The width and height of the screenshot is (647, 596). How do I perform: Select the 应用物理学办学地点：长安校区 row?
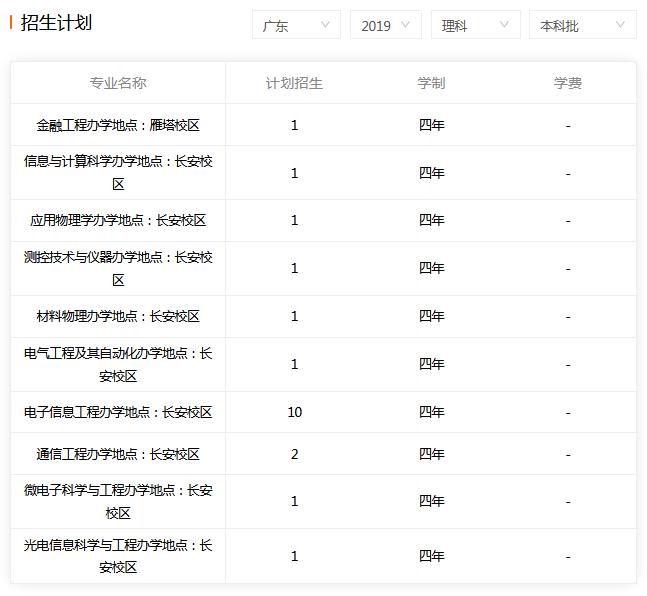[x=324, y=220]
